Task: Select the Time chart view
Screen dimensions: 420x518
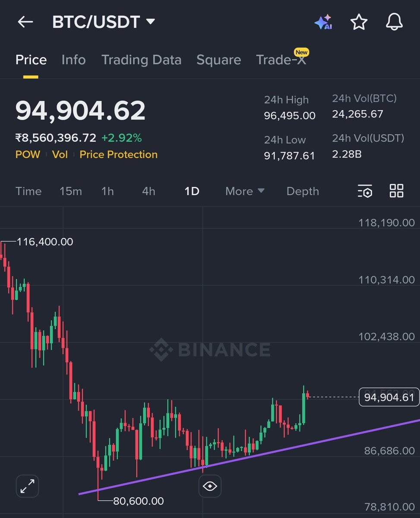Action: (x=28, y=191)
